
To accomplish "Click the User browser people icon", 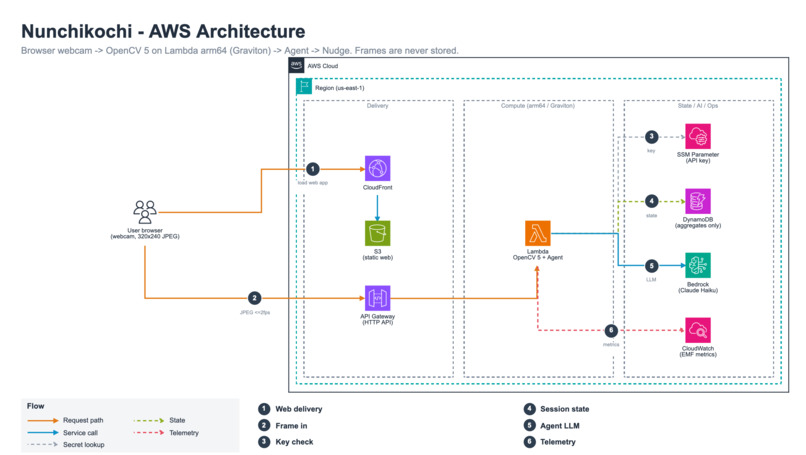I will tap(145, 212).
